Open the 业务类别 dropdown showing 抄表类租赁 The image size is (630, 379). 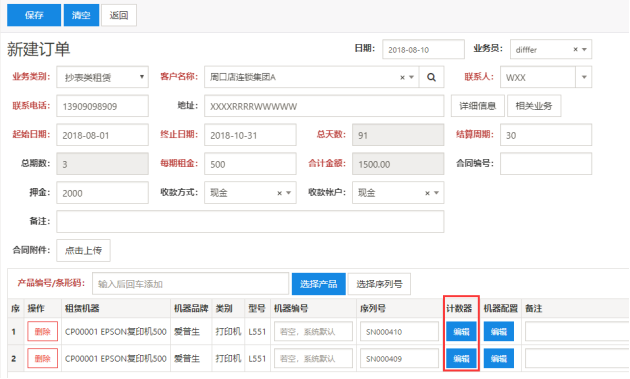(x=102, y=77)
